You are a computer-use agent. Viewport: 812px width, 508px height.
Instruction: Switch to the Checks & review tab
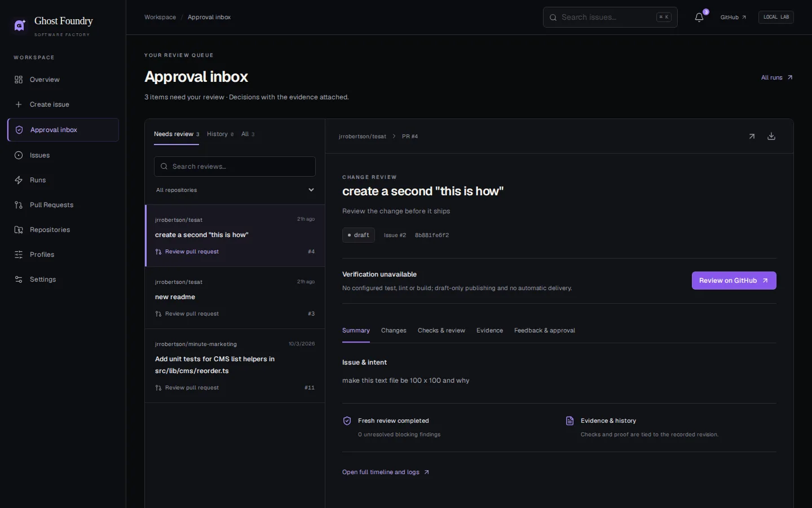point(442,331)
